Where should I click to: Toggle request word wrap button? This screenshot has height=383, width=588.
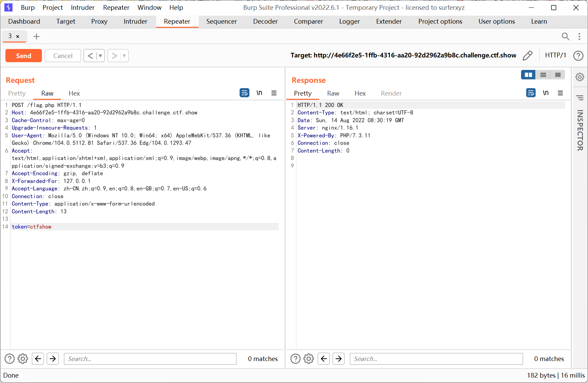tap(244, 93)
